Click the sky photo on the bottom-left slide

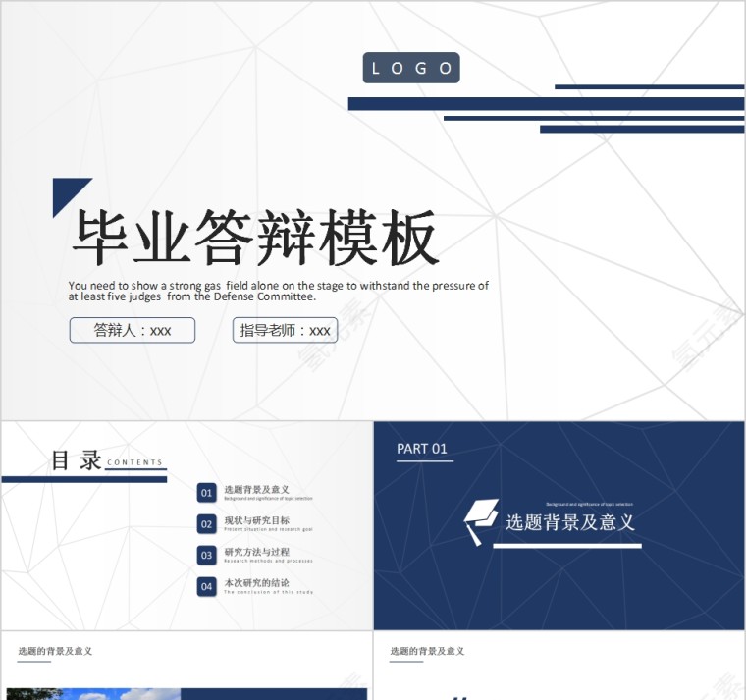click(93, 694)
